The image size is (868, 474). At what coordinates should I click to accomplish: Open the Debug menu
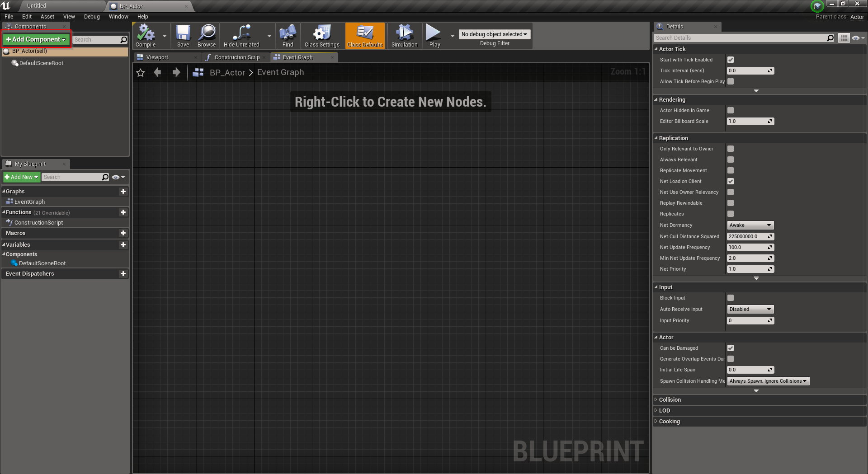[x=92, y=17]
